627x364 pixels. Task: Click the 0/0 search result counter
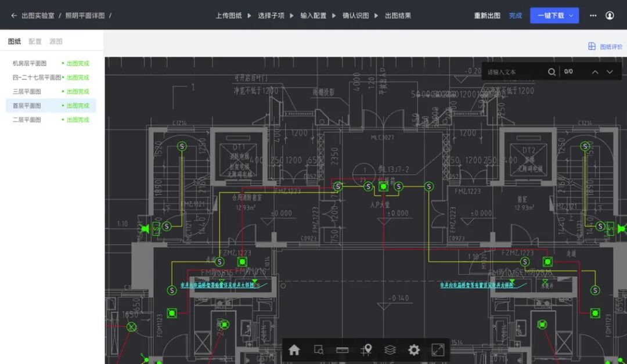point(568,71)
